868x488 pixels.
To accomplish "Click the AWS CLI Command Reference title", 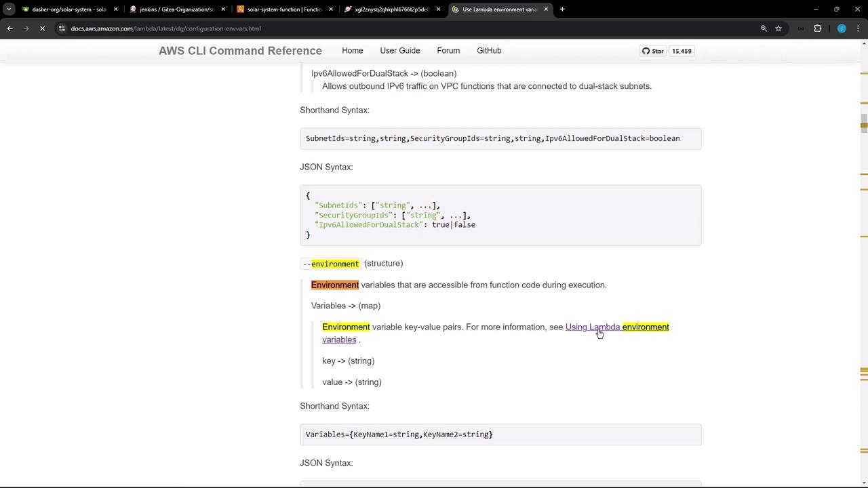I will [x=240, y=51].
